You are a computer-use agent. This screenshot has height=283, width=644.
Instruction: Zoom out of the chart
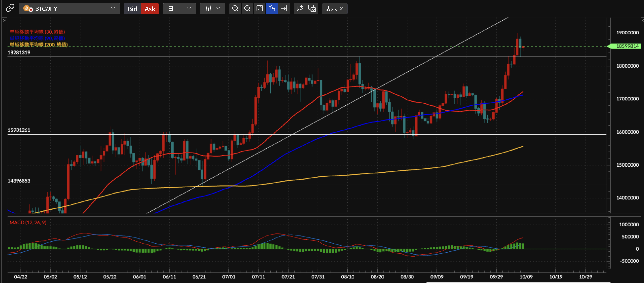coord(247,9)
